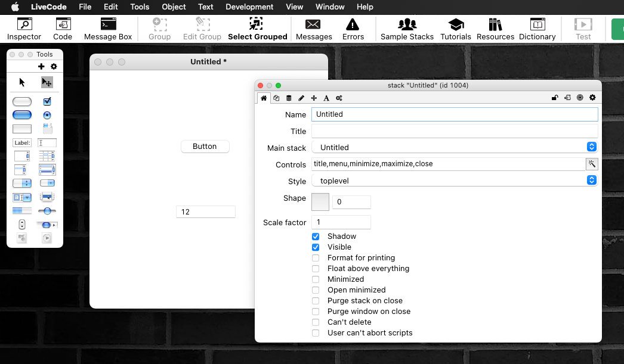
Task: Click the Shape image swatch
Action: pos(320,201)
